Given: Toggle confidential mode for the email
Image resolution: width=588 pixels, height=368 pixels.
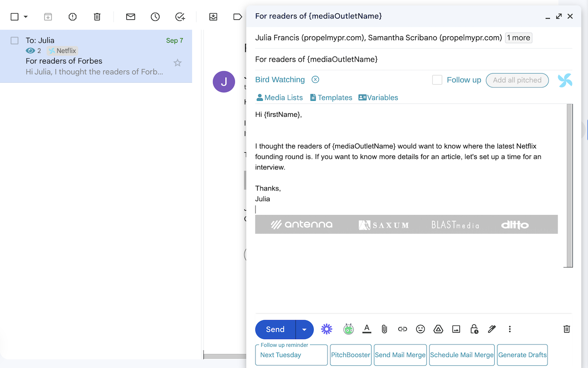Looking at the screenshot, I should (474, 329).
